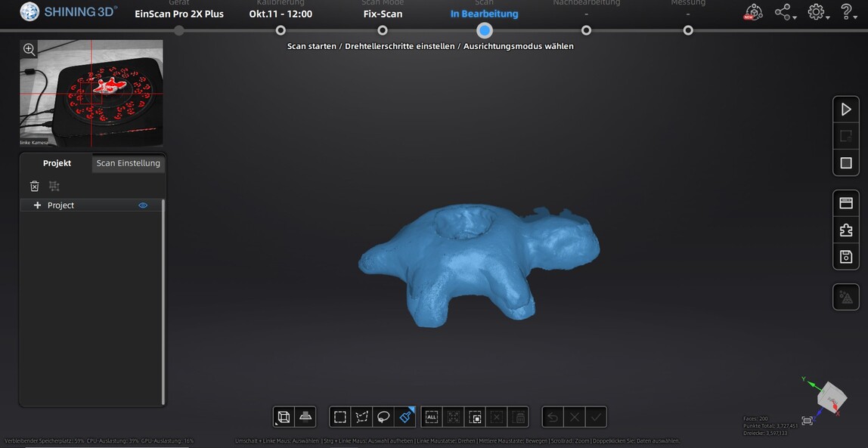Expand the Project tree with plus sign
The width and height of the screenshot is (868, 448).
[38, 205]
